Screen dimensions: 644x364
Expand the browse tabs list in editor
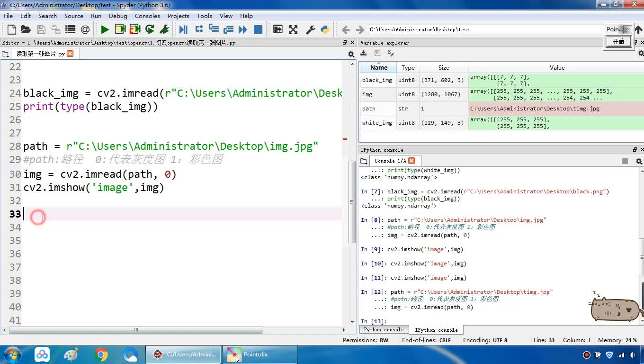click(x=6, y=54)
